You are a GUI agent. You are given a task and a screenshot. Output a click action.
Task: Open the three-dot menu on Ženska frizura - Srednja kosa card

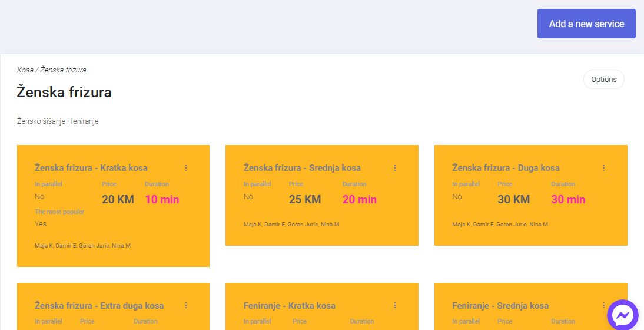[394, 168]
